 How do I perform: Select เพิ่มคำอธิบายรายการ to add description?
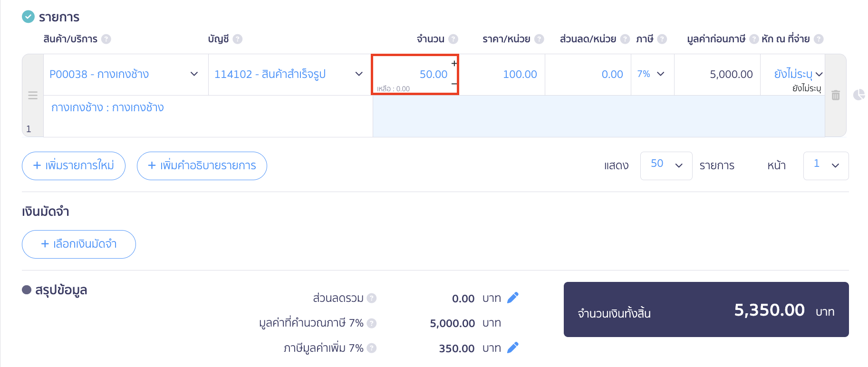(x=202, y=166)
